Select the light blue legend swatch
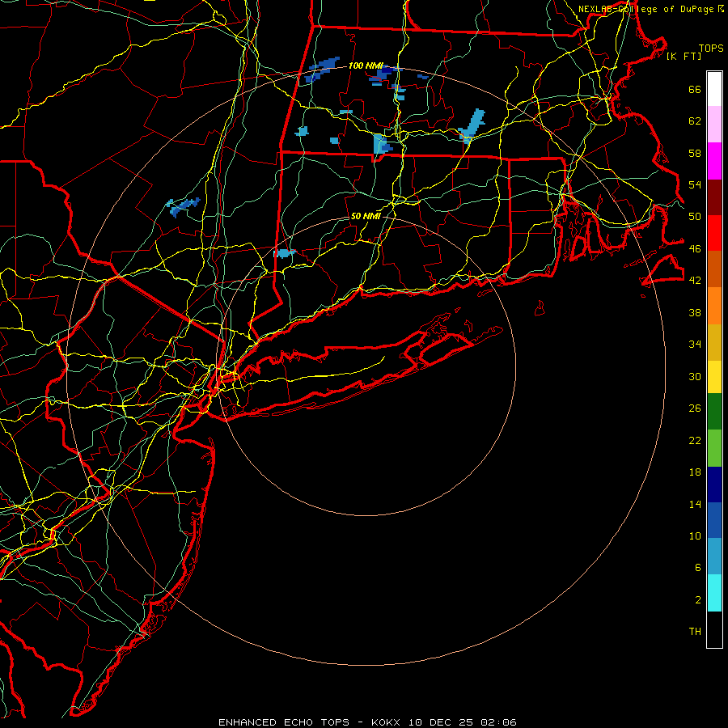 pos(714,557)
